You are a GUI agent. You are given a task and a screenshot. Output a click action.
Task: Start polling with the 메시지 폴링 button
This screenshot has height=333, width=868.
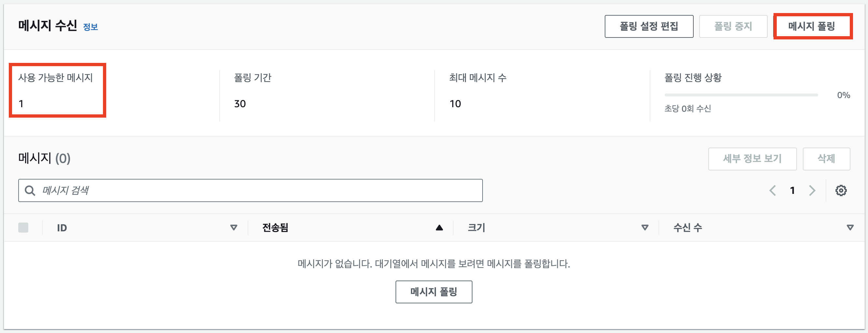(813, 26)
